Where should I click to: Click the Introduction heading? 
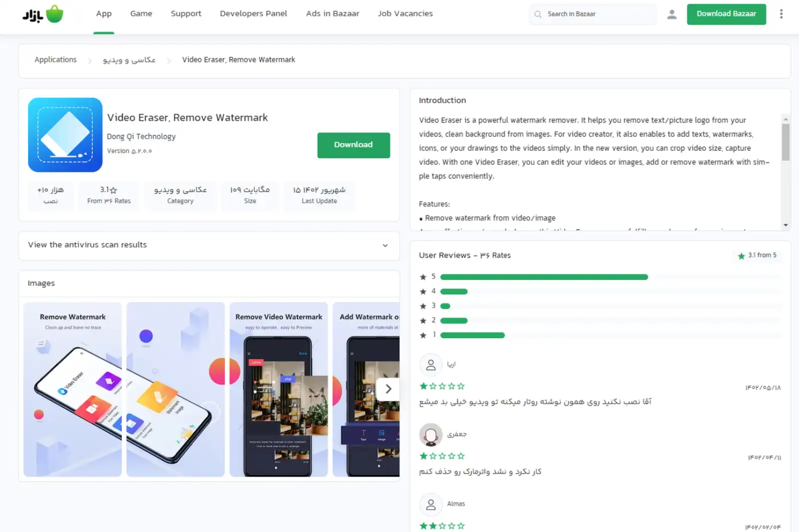click(x=442, y=100)
